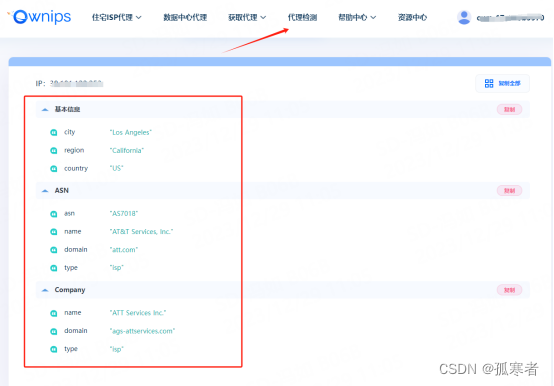
Task: Select the "AT&T Services, Inc." value
Action: 141,232
